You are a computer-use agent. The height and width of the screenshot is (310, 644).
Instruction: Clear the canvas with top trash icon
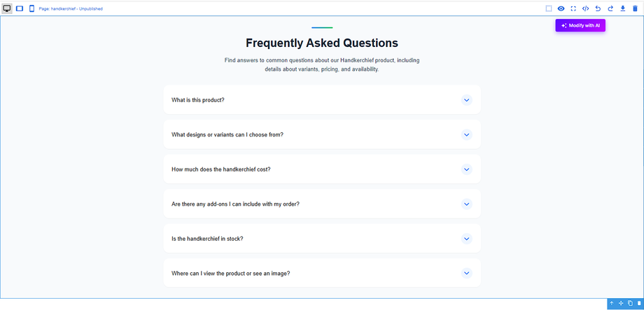tap(635, 8)
